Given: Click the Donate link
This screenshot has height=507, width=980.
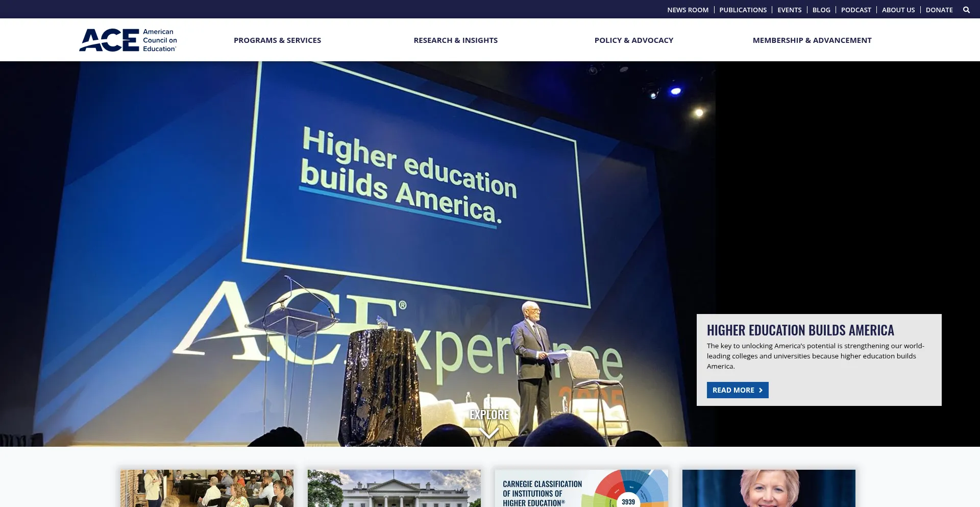Looking at the screenshot, I should [x=939, y=10].
